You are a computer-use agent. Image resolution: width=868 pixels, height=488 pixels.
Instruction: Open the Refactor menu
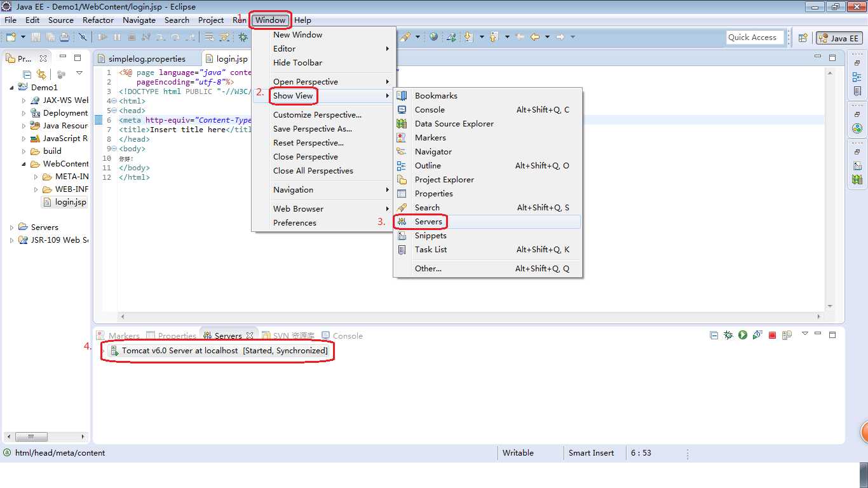(98, 20)
